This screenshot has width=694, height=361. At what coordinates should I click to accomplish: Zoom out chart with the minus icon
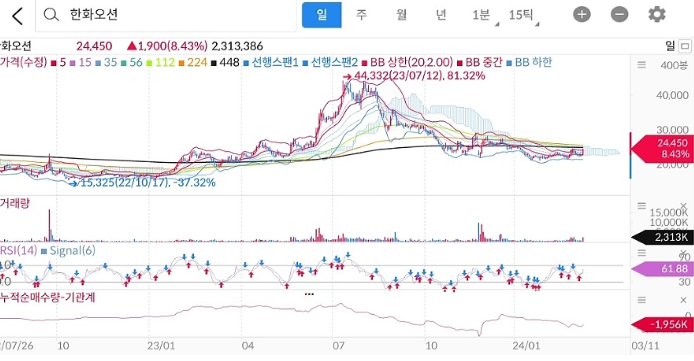619,15
